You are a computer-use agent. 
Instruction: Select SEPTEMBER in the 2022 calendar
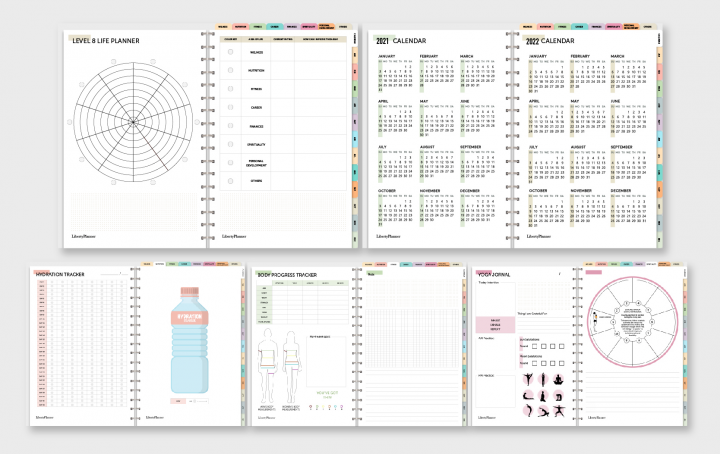pos(621,147)
